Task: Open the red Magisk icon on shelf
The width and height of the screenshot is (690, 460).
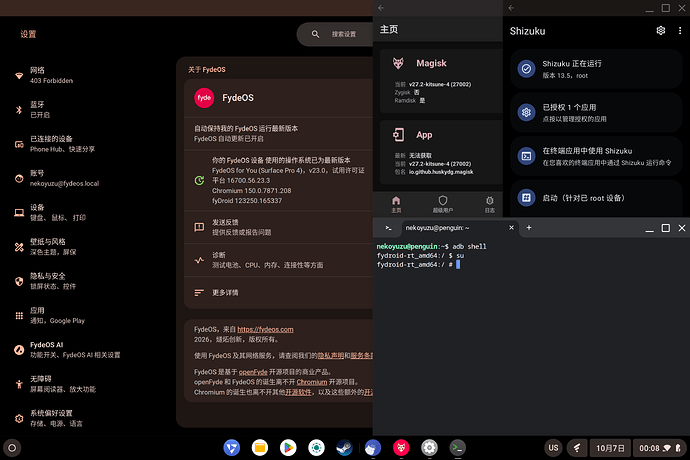Action: pos(401,448)
